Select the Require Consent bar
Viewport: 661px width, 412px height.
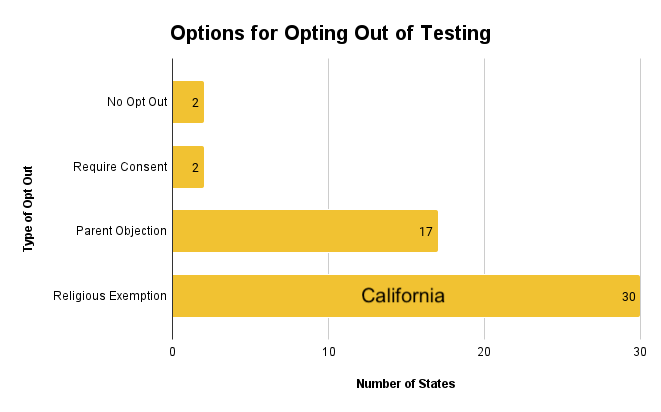(x=188, y=167)
